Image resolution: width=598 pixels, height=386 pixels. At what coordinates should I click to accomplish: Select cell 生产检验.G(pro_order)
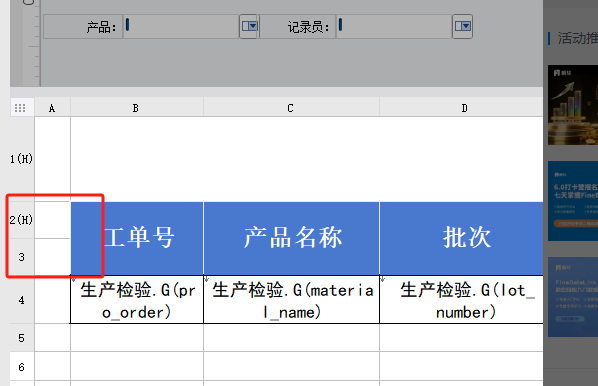pos(137,300)
